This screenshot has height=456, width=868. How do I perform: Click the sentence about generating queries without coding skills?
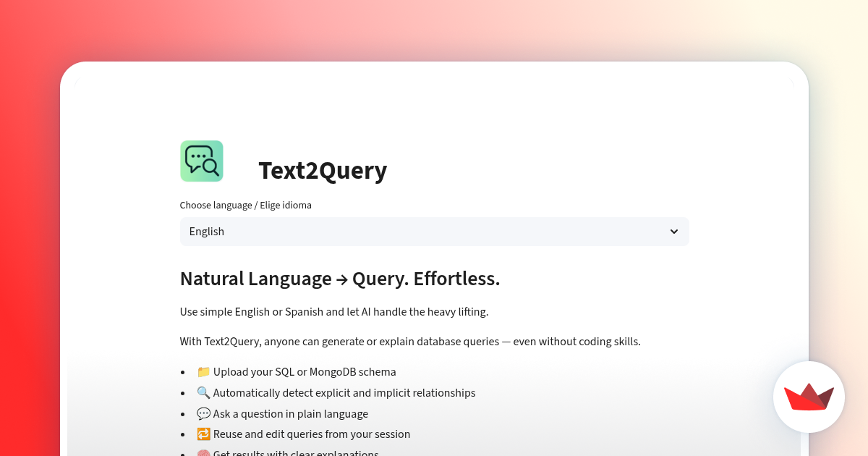click(x=409, y=341)
